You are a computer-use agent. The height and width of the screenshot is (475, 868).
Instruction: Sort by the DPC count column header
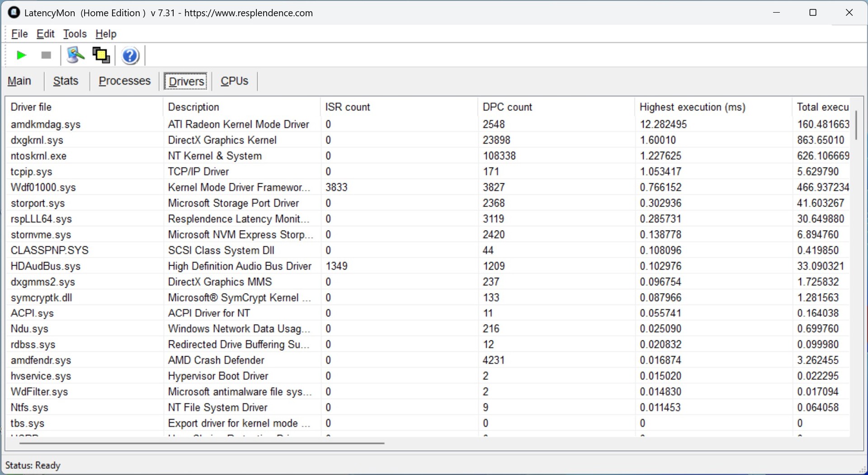(x=507, y=107)
